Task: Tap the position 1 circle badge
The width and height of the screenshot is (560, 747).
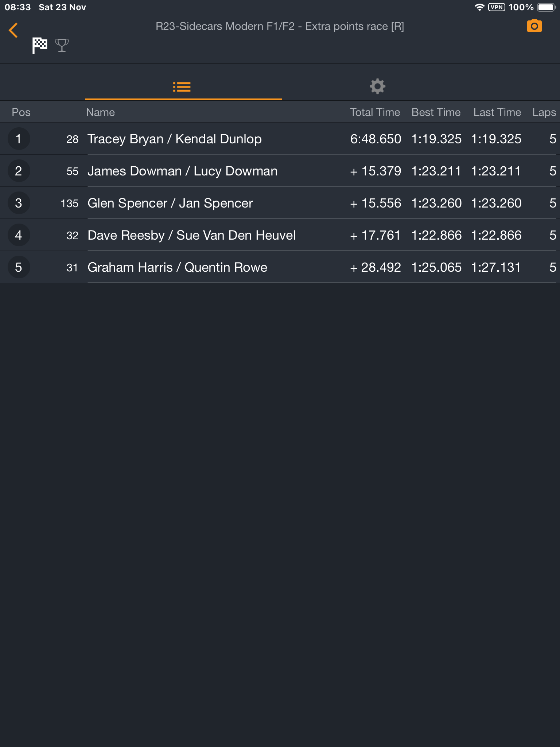Action: [x=19, y=139]
